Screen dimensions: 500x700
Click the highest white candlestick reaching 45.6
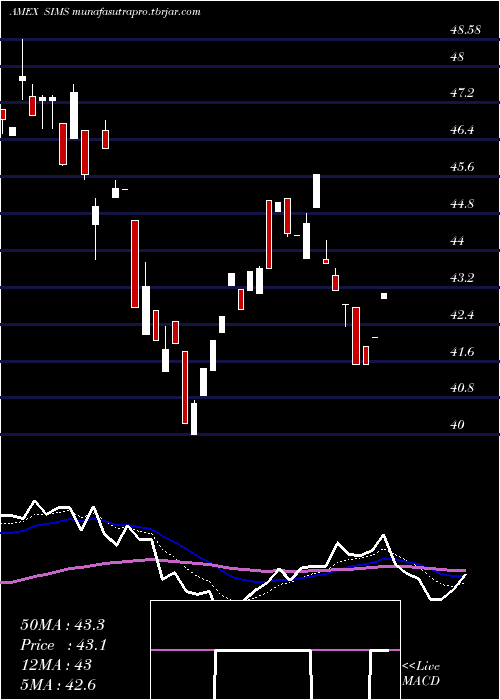click(317, 191)
